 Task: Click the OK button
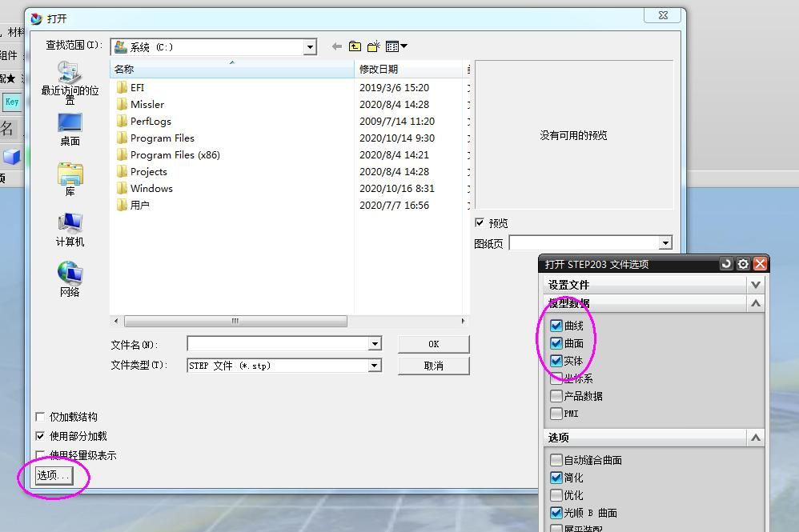(433, 344)
